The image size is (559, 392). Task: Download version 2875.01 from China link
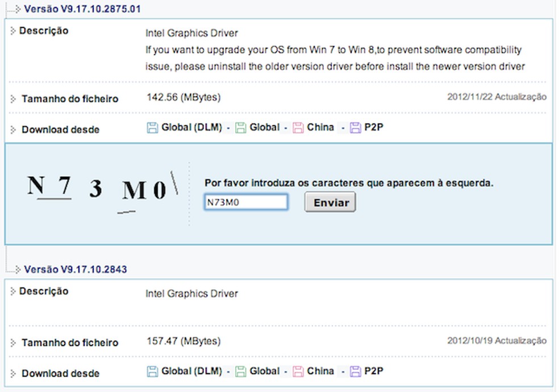click(x=320, y=127)
